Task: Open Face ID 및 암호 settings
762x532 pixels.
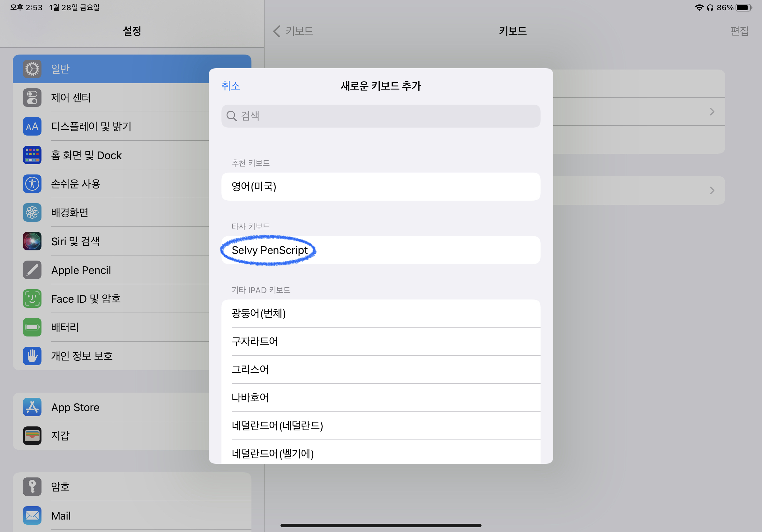Action: pyautogui.click(x=110, y=299)
